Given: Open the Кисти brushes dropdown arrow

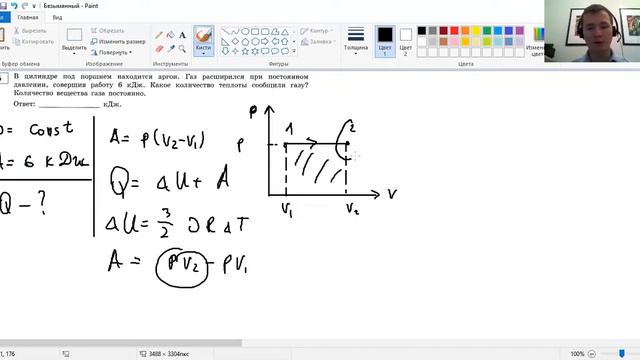Looking at the screenshot, I should tap(203, 54).
